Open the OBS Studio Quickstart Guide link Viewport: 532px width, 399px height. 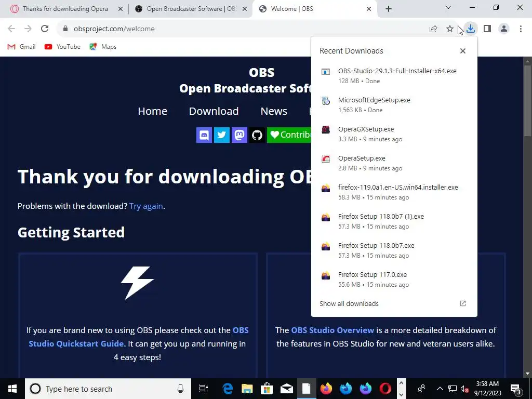pyautogui.click(x=139, y=337)
